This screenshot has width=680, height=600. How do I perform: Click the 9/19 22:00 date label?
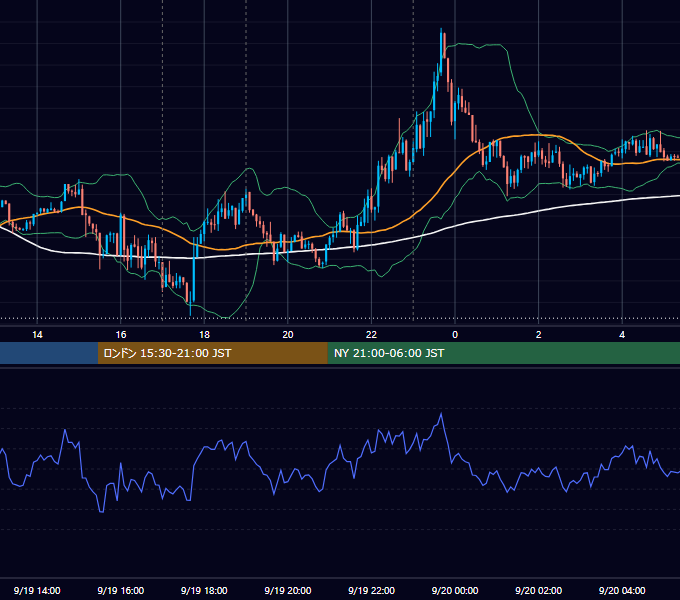[372, 590]
